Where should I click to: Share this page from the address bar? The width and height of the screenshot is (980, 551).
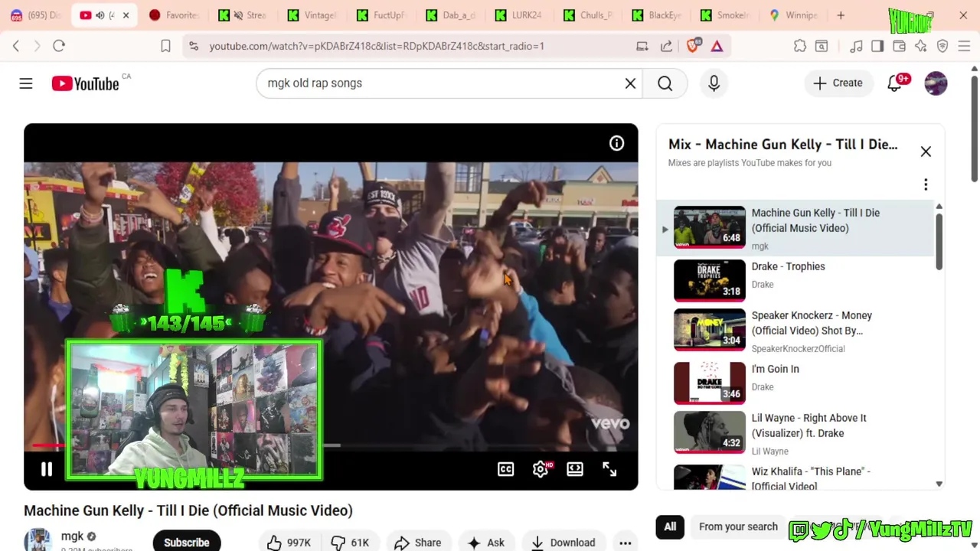click(667, 46)
